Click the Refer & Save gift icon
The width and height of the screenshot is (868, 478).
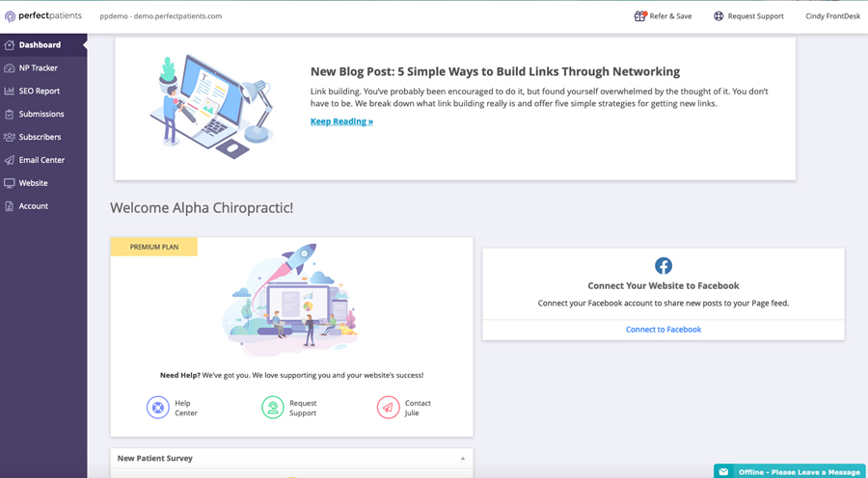pyautogui.click(x=640, y=16)
